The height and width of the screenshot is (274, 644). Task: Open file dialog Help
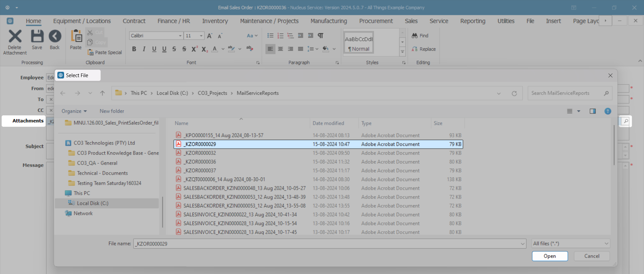(x=608, y=111)
